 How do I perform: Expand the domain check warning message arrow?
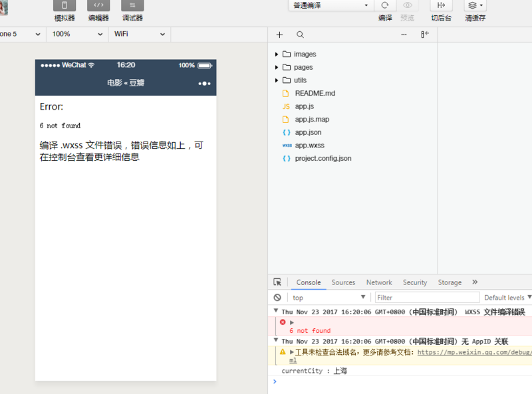(x=292, y=352)
